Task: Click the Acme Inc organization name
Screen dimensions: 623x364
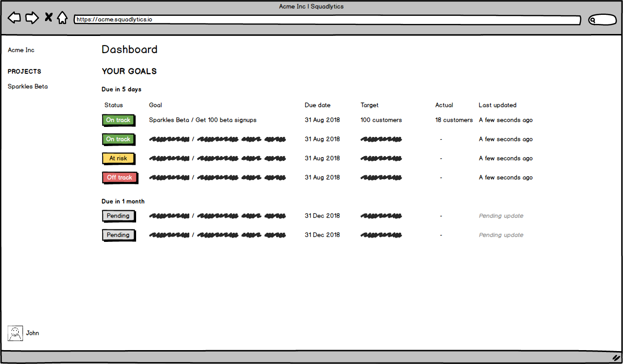Action: pos(21,50)
